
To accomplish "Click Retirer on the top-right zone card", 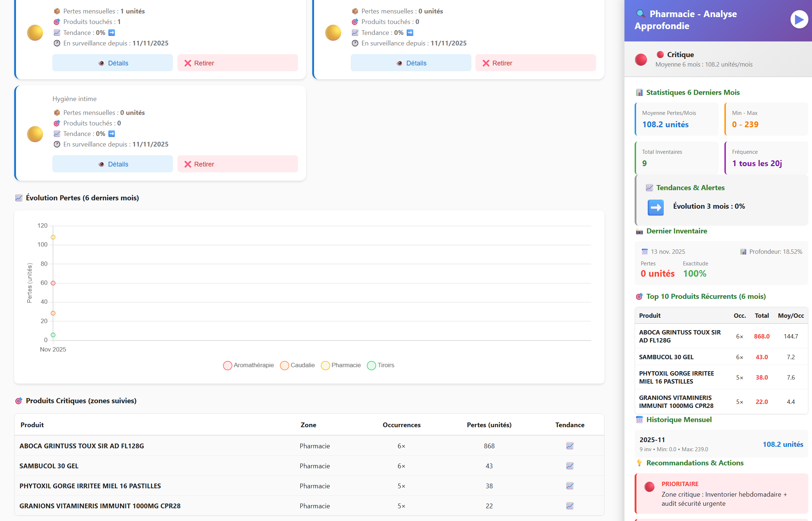I will pyautogui.click(x=535, y=63).
